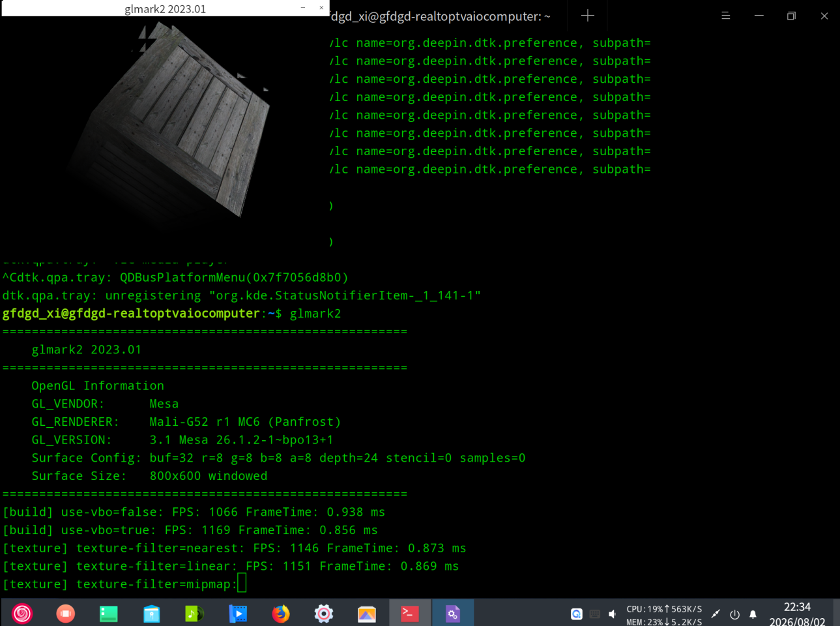Click the '800x600 windowed' surface size text
Image resolution: width=840 pixels, height=626 pixels.
(x=209, y=476)
